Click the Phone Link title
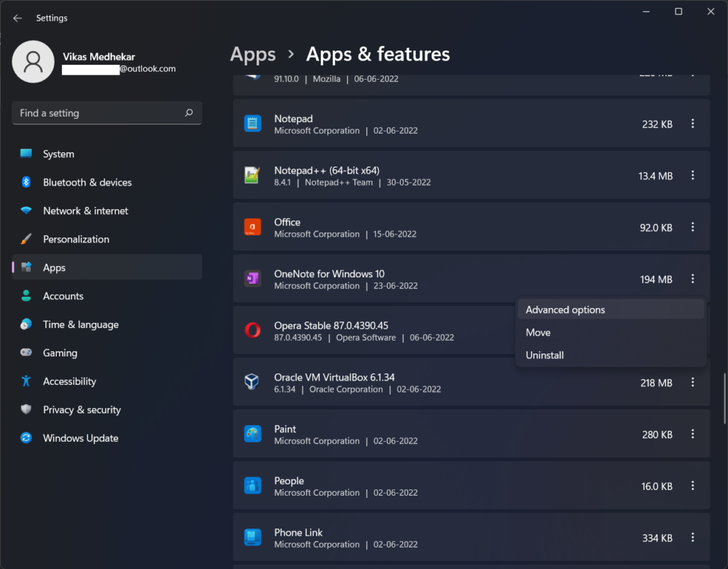The image size is (728, 569). [x=298, y=532]
